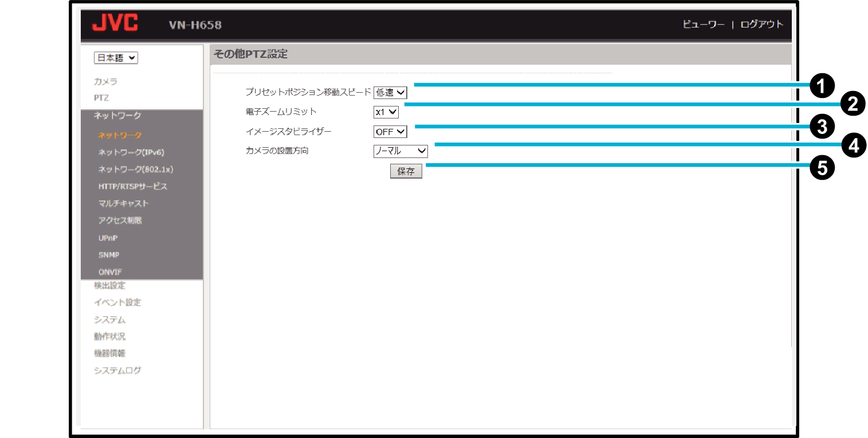Open the PTZ menu

click(101, 98)
